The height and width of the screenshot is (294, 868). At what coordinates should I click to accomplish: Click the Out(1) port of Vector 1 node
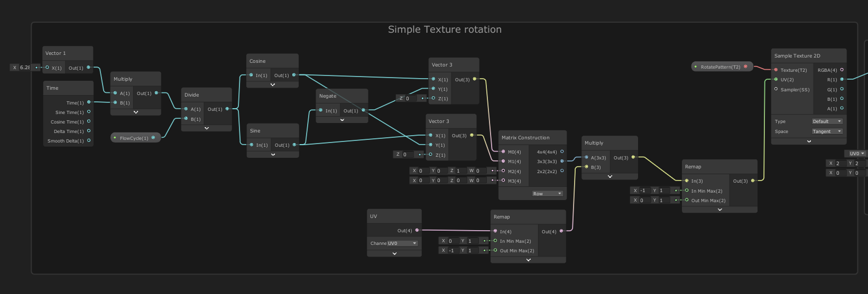point(88,68)
